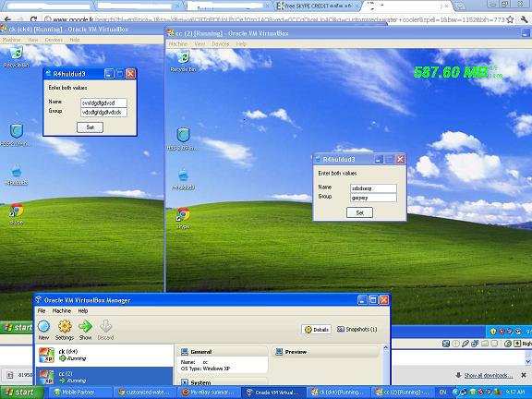Image resolution: width=532 pixels, height=399 pixels.
Task: Open Machine menu in cc VM window
Action: click(178, 43)
